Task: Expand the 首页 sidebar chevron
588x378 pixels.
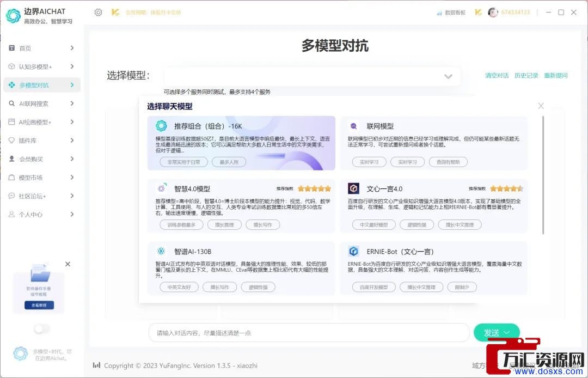Action: coord(72,48)
